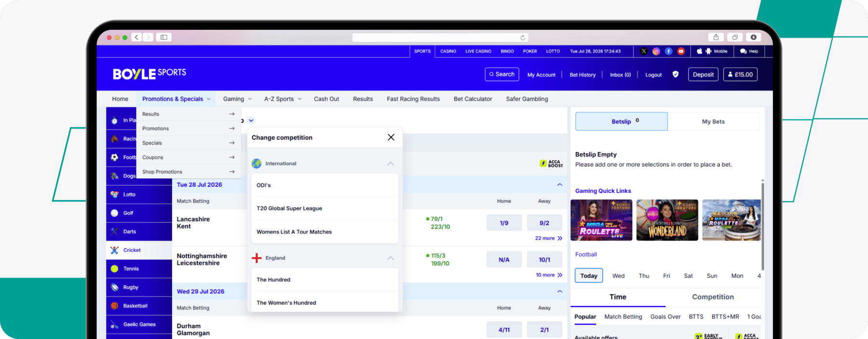Open Mega Fire Blaze Roulette Live thumbnail

tap(601, 220)
